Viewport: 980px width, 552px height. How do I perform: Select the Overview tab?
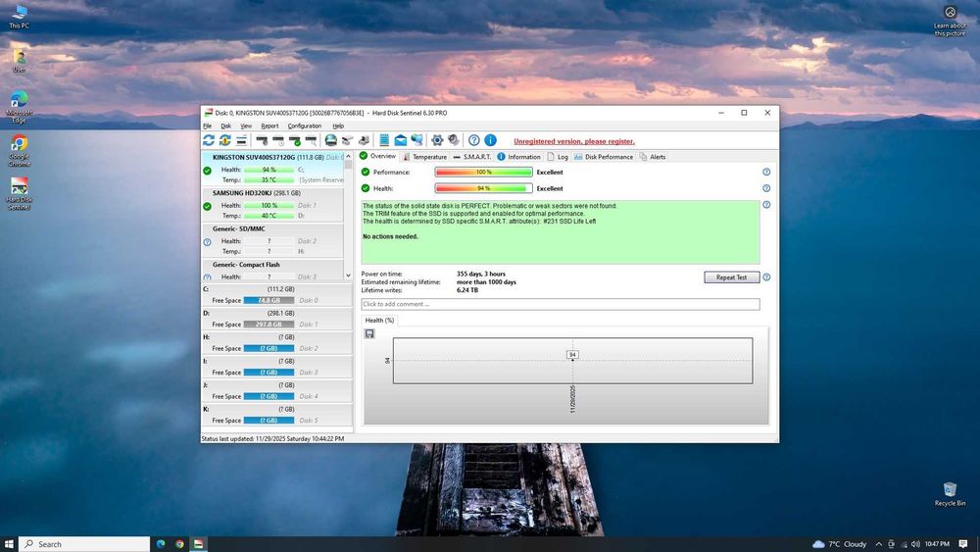click(378, 156)
